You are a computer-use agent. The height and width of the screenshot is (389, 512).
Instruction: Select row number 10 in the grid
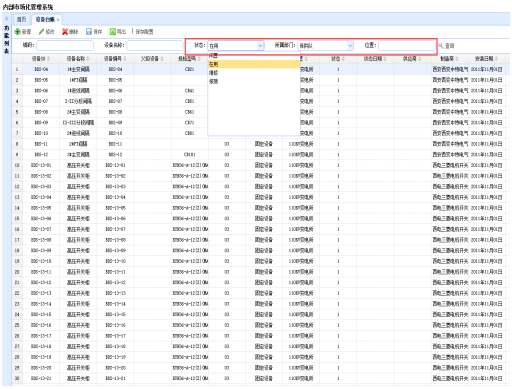pos(17,165)
